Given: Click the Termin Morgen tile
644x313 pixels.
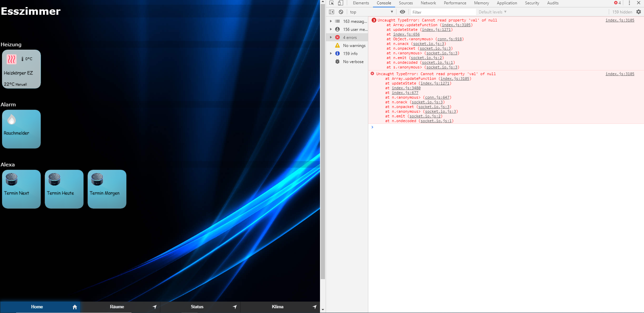Looking at the screenshot, I should point(107,189).
